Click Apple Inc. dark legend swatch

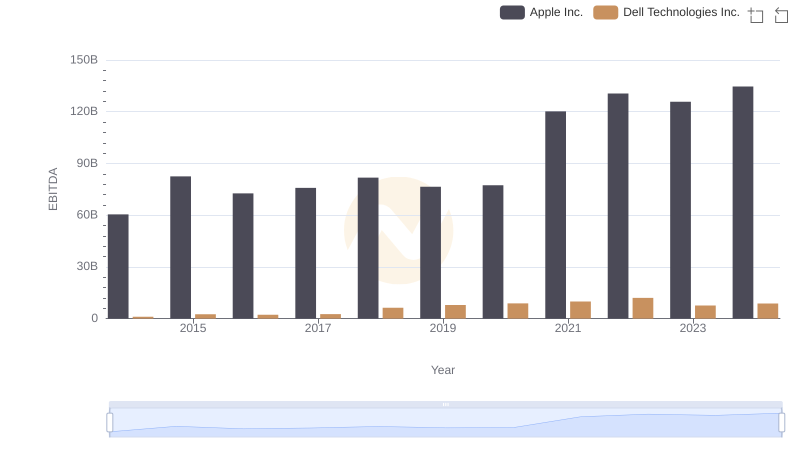click(x=512, y=12)
